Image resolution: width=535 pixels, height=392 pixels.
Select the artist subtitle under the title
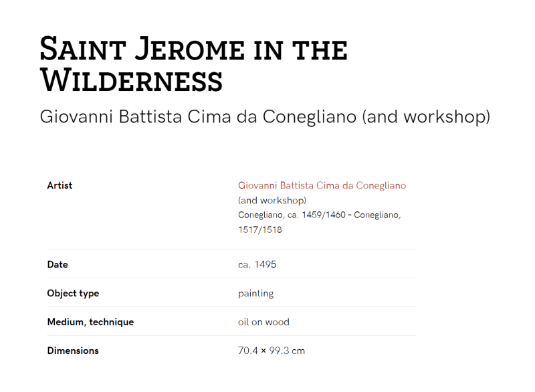point(265,116)
